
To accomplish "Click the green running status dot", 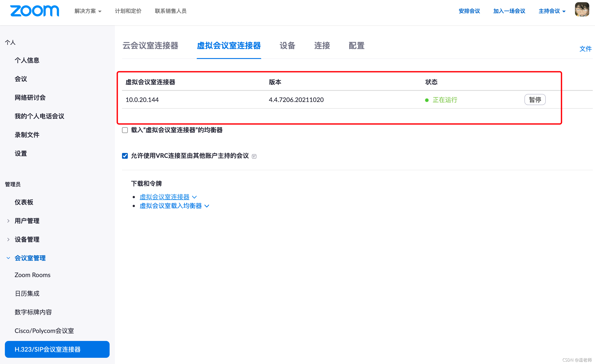I will click(427, 100).
